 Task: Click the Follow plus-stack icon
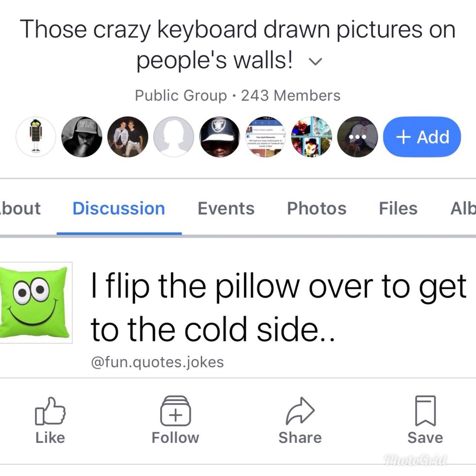175,411
